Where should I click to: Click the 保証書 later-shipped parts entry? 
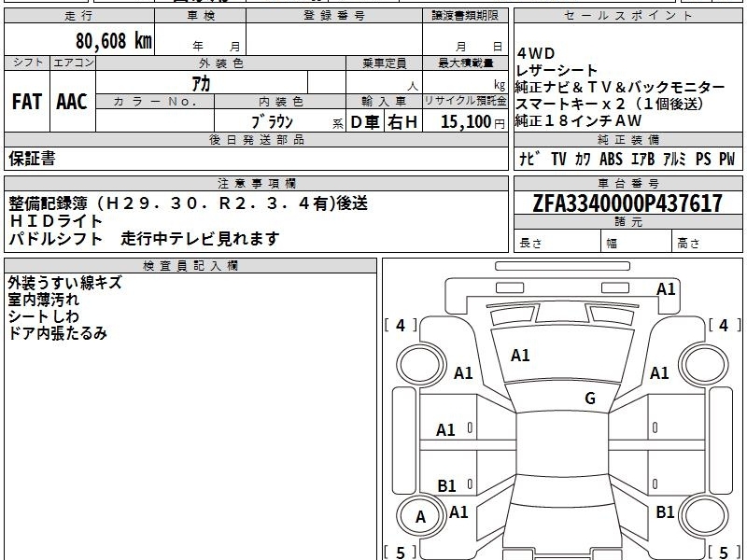tap(32, 159)
